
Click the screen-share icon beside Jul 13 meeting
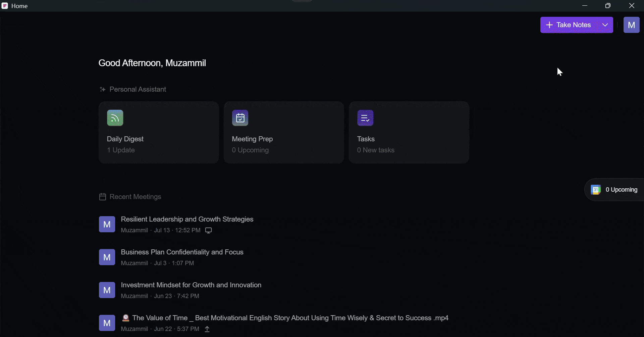[208, 230]
